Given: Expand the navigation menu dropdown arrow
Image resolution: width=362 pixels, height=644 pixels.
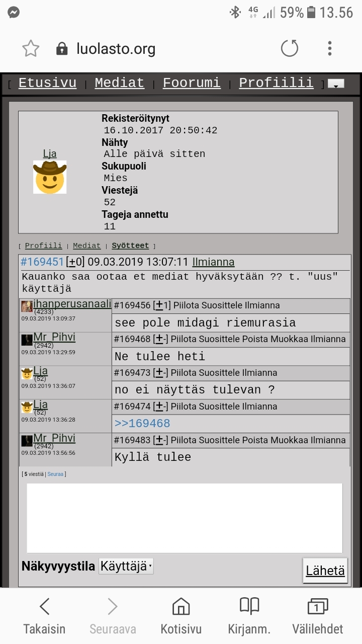Looking at the screenshot, I should (336, 84).
